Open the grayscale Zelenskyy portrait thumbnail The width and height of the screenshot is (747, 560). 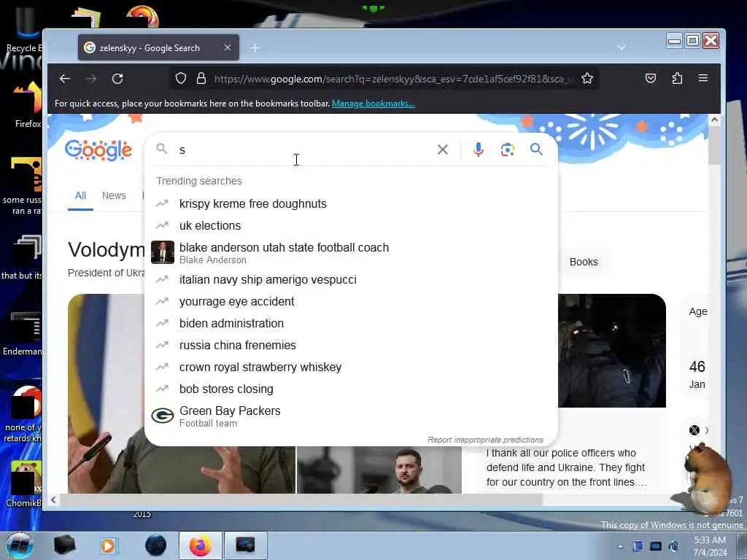pos(379,470)
